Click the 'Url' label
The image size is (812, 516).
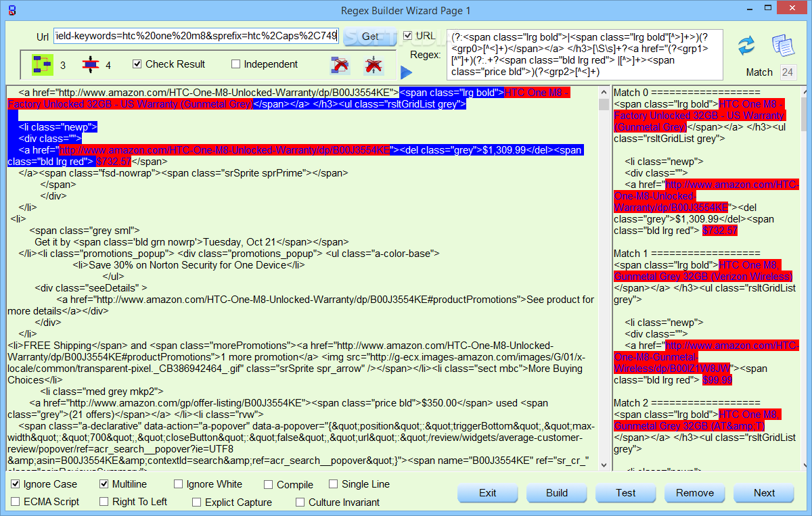click(x=43, y=37)
